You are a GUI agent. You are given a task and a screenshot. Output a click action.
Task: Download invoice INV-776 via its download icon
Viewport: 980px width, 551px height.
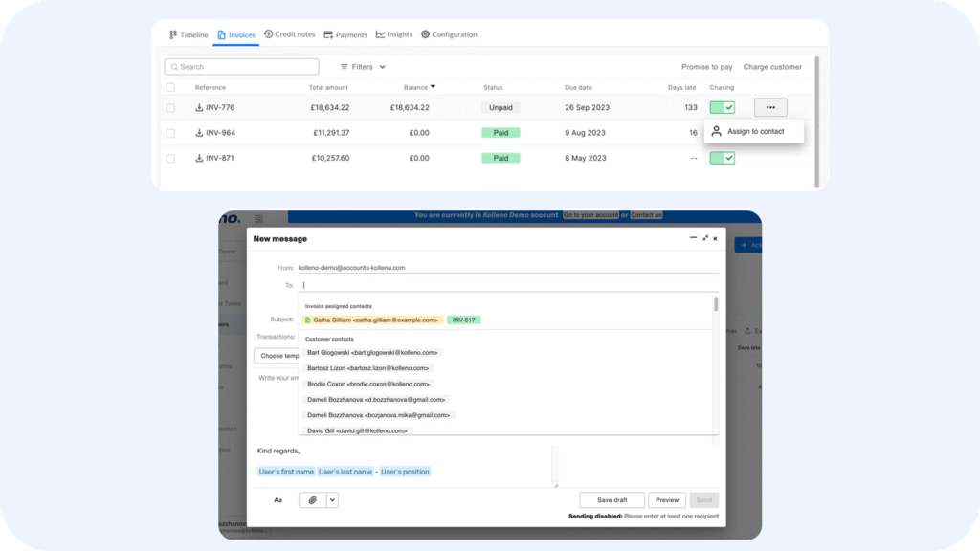click(200, 108)
